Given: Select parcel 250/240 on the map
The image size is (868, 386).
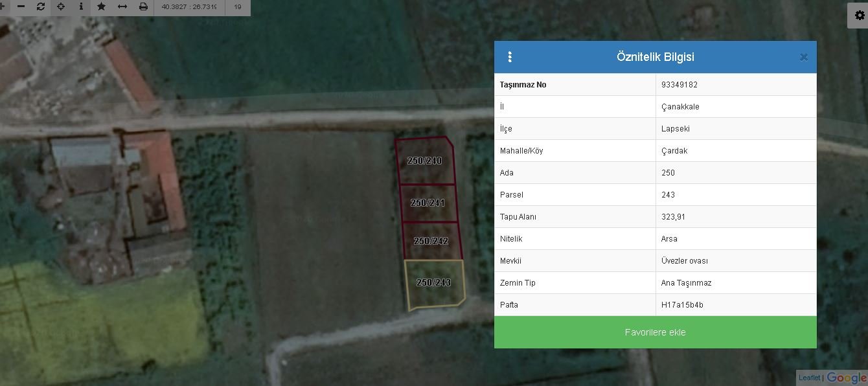Looking at the screenshot, I should [424, 161].
